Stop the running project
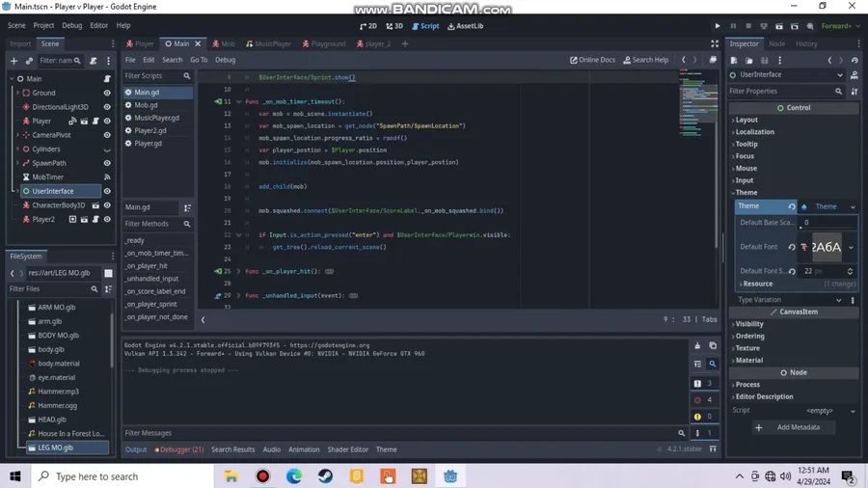The width and height of the screenshot is (868, 488). (x=748, y=26)
